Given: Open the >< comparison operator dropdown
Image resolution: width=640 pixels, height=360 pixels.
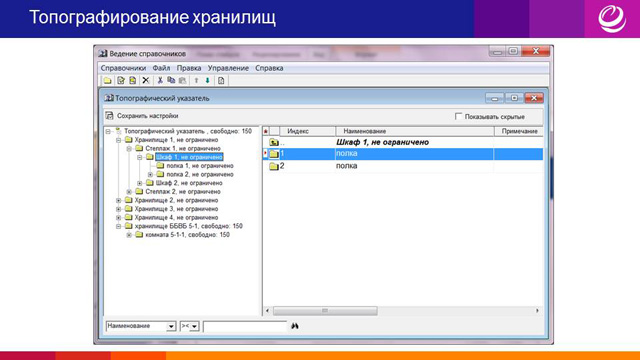Looking at the screenshot, I should 194,326.
